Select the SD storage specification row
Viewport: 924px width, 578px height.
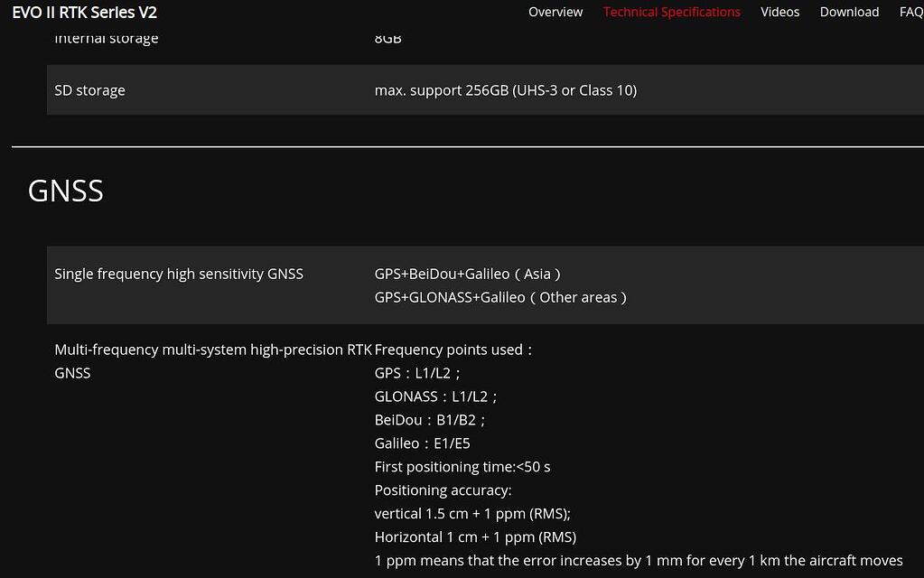(x=89, y=89)
